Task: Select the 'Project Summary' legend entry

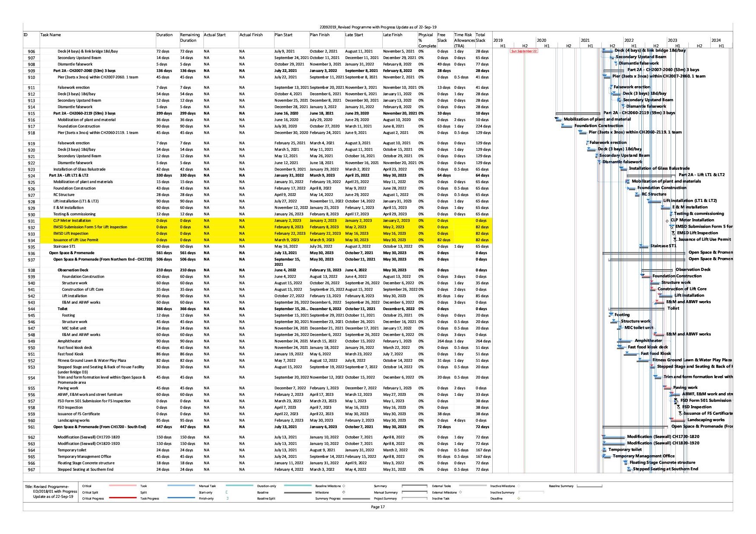Action: [385, 499]
